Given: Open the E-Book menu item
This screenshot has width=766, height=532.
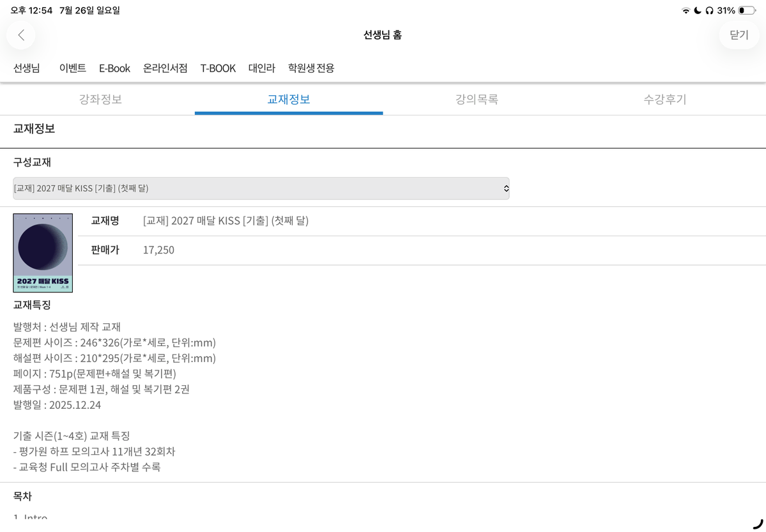Looking at the screenshot, I should (x=115, y=68).
